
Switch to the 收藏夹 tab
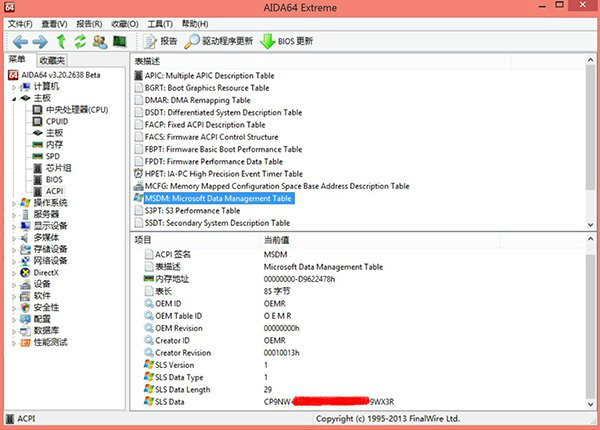point(52,60)
